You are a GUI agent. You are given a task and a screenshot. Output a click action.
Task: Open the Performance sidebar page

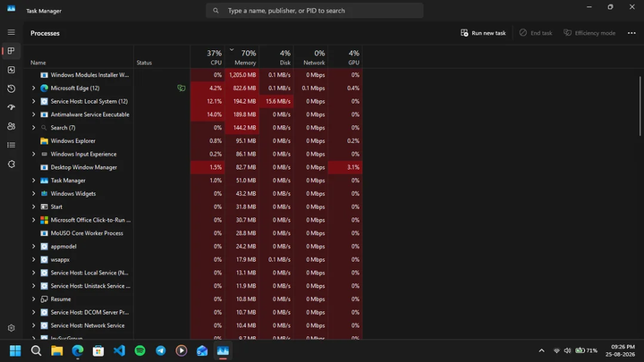tap(11, 70)
